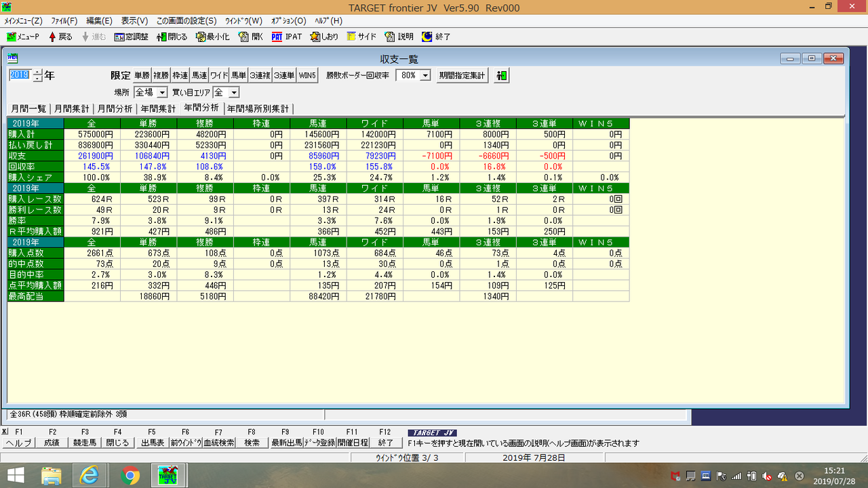
Task: Click the F3 競走馬 button
Action: click(x=85, y=443)
